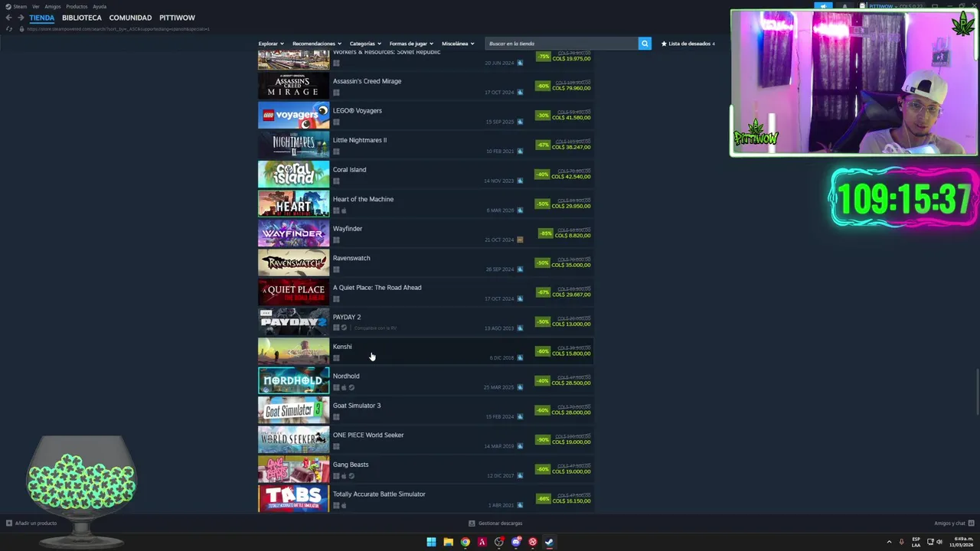Open A Quiet Place: The Road Ahead title
Screen dimensions: 980x551
pyautogui.click(x=377, y=288)
